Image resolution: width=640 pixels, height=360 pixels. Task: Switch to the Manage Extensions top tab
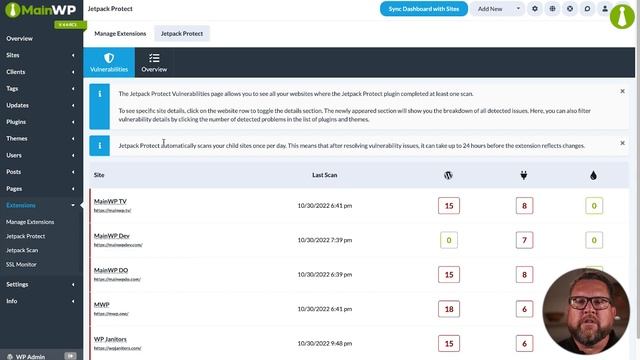pyautogui.click(x=120, y=33)
